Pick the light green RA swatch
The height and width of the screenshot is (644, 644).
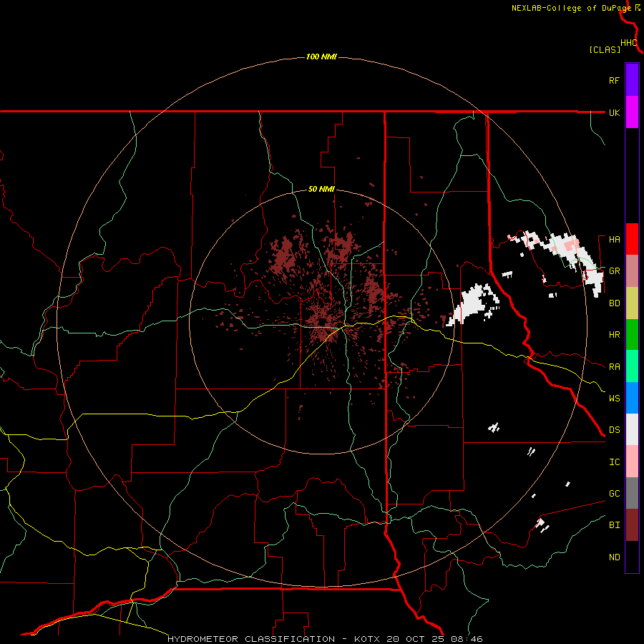tap(632, 366)
